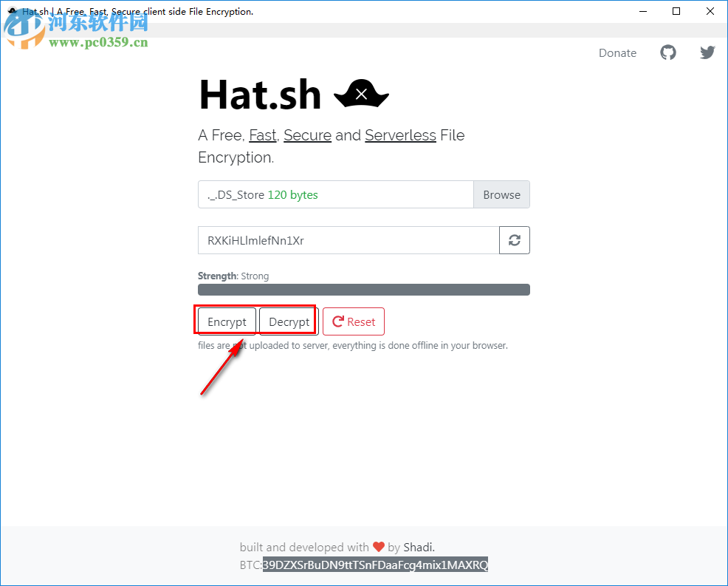This screenshot has width=728, height=586.
Task: Click the file name field showing ._.DS_Store
Action: point(332,194)
